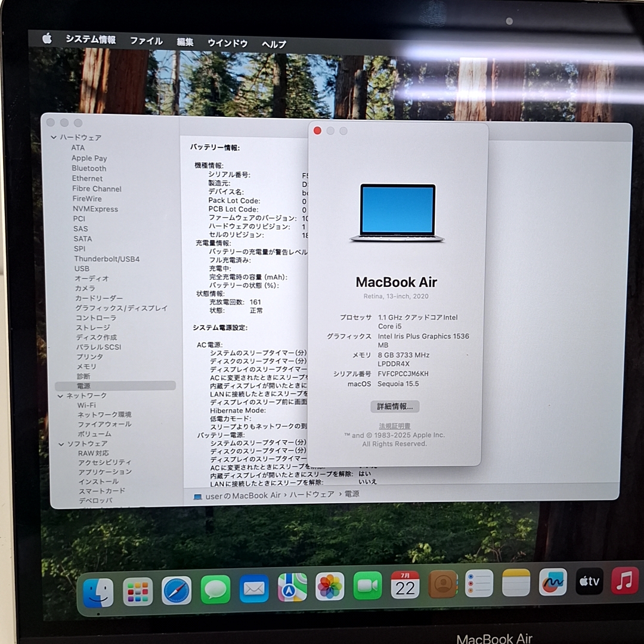Open the Apple TV app in the Dock
This screenshot has height=644, width=644.
pos(589,581)
